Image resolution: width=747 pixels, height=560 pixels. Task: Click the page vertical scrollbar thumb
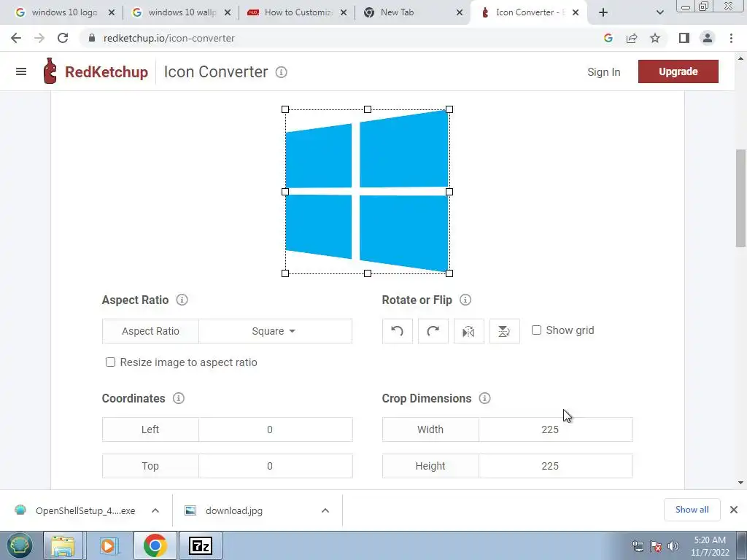coord(740,198)
